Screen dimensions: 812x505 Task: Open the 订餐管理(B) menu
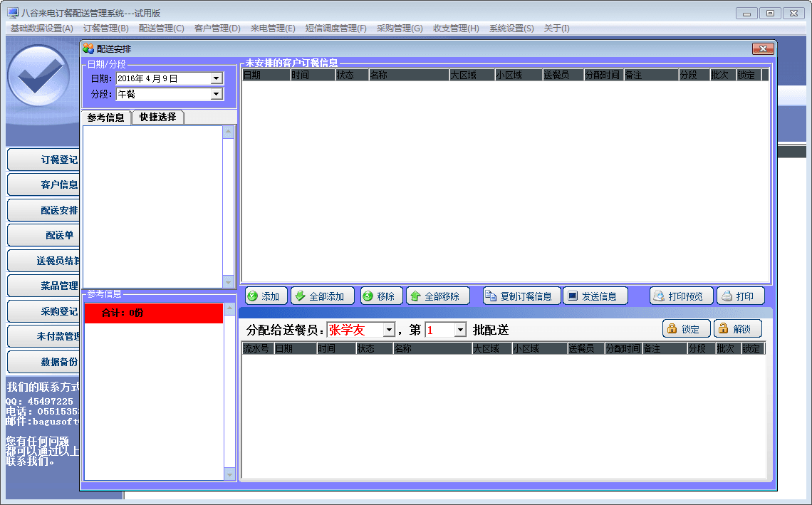(x=105, y=28)
